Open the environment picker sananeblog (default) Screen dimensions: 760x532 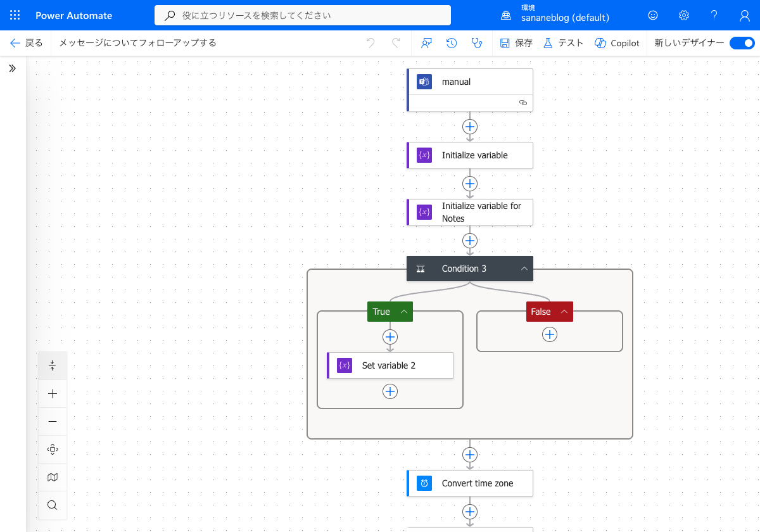(565, 18)
